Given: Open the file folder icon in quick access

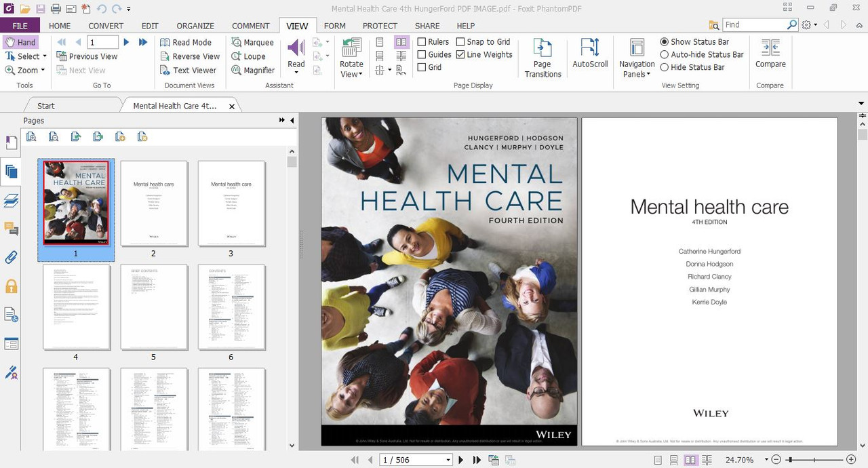Looking at the screenshot, I should [x=25, y=9].
